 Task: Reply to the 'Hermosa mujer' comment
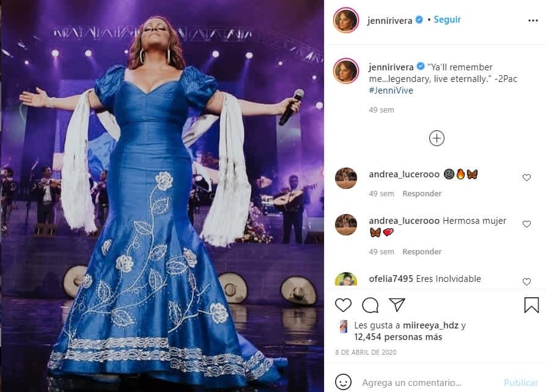click(422, 252)
